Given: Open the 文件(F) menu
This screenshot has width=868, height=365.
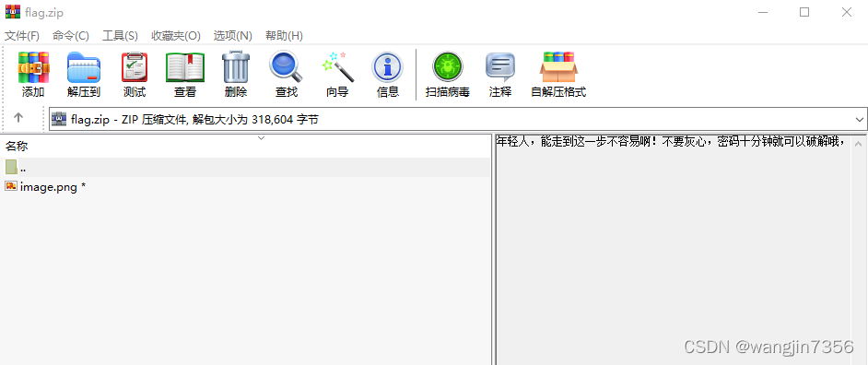Looking at the screenshot, I should click(22, 35).
